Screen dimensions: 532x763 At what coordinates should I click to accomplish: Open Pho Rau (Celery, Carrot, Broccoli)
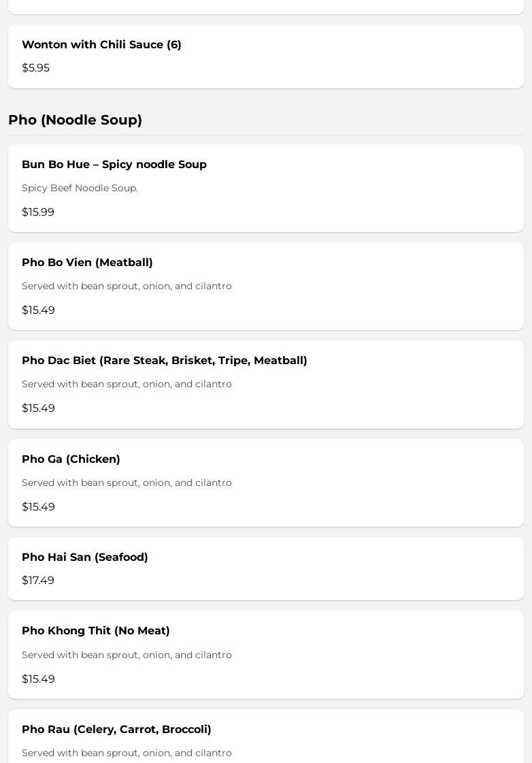(x=266, y=736)
